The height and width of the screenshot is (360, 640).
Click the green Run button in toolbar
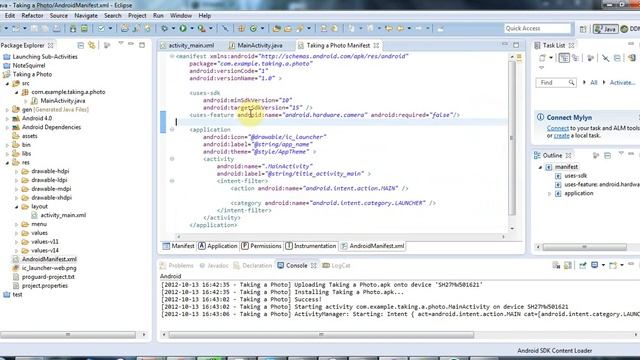tap(183, 29)
